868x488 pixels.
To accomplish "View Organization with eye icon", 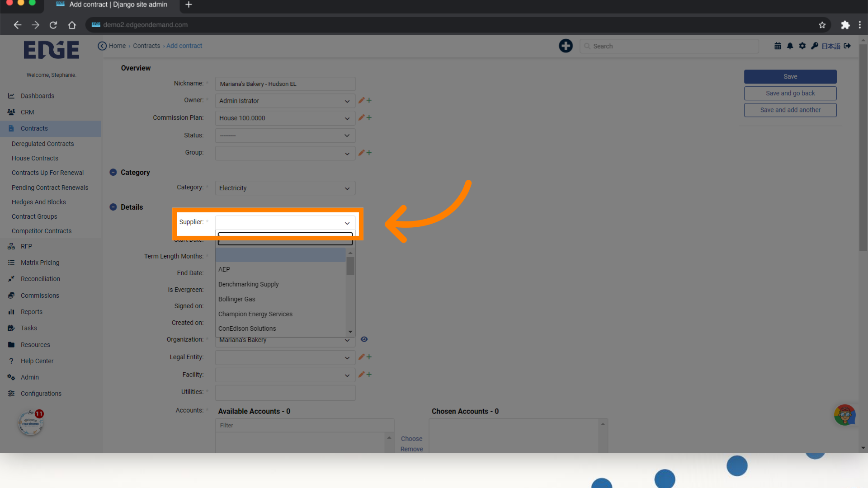I will coord(364,339).
